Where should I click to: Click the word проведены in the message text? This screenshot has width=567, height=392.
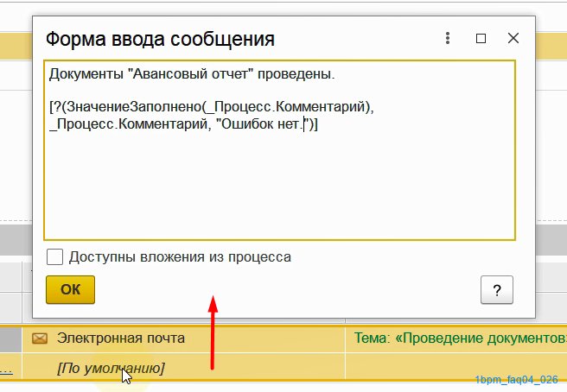[296, 74]
